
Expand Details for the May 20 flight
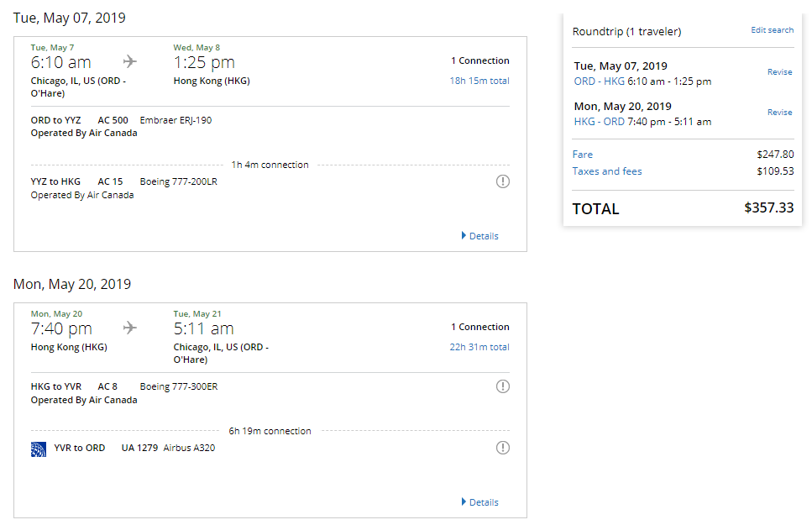(x=480, y=502)
